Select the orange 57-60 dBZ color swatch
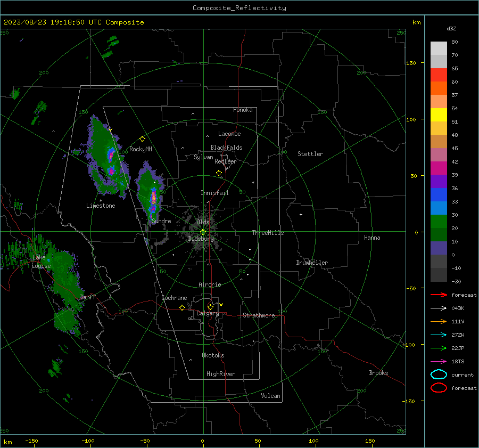This screenshot has width=479, height=448. click(439, 88)
